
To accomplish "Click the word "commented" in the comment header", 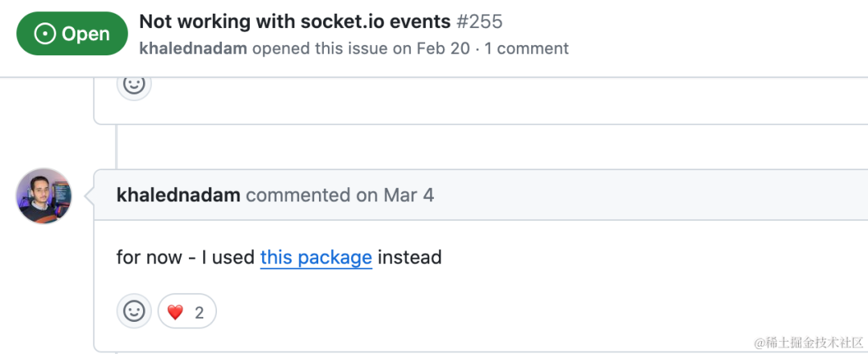I will pos(298,195).
